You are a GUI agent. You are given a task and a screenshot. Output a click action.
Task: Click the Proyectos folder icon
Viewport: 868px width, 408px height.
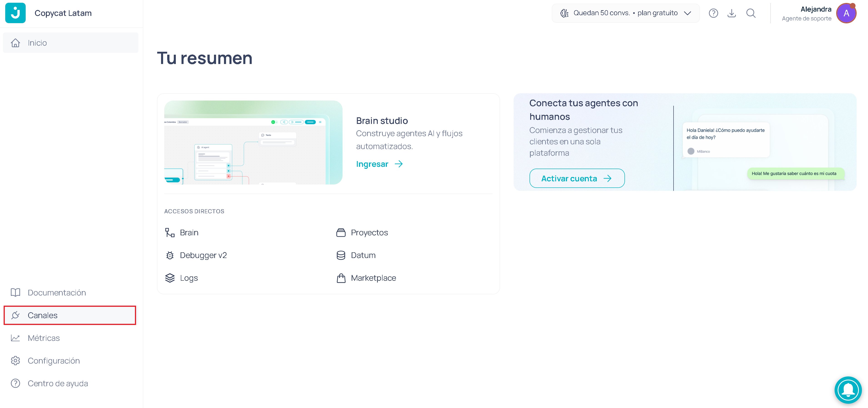341,233
